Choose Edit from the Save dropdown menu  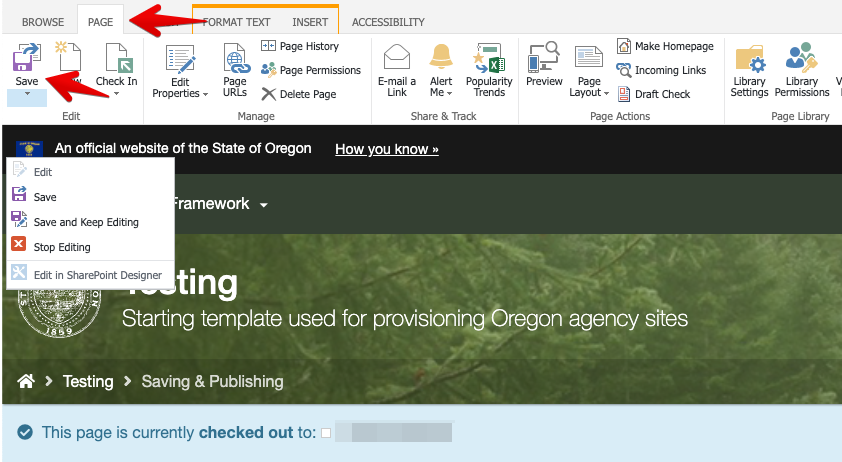click(90, 172)
